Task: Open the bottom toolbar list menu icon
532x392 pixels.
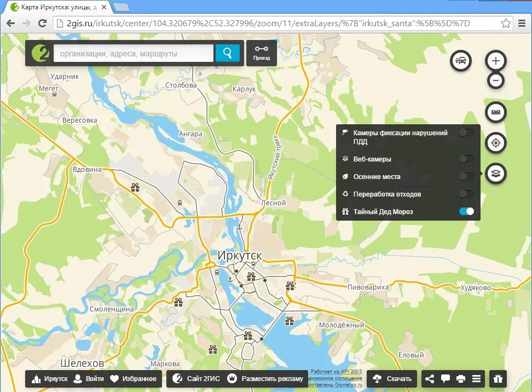Action: tap(476, 379)
